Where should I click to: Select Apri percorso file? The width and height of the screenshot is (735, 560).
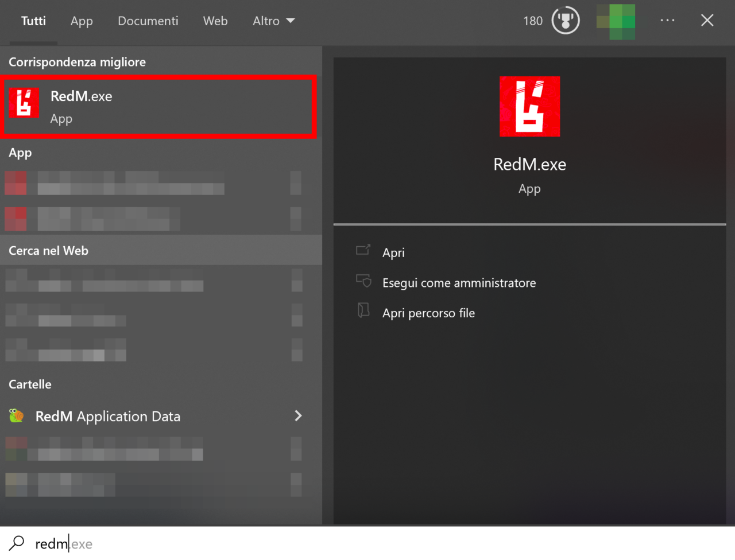coord(428,313)
